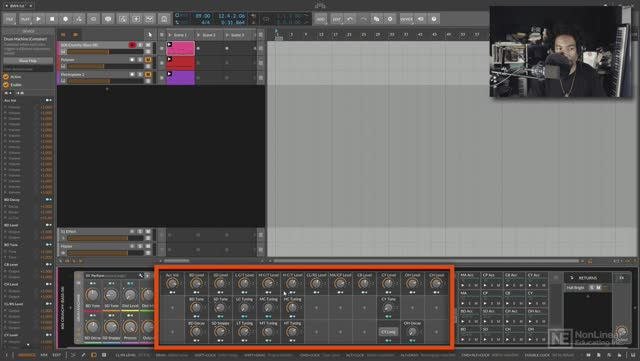Screen dimensions: 640x361
Task: Click the BD Level knob in grid
Action: [196, 283]
